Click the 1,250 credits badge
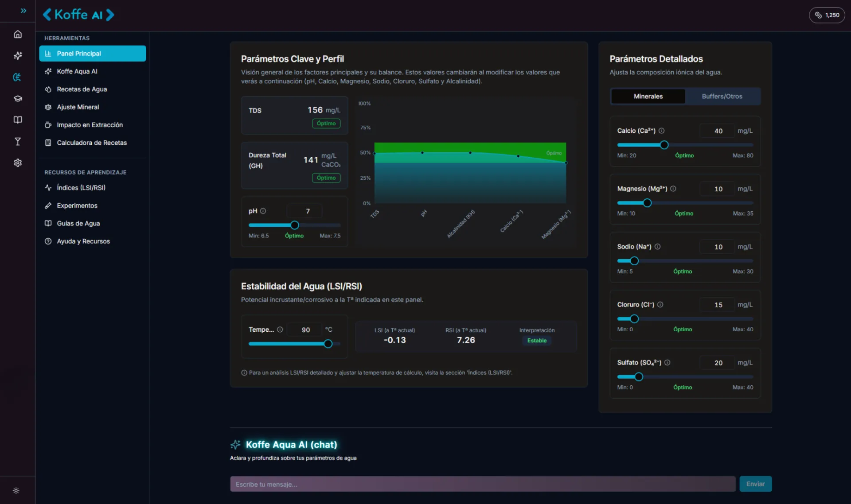Image resolution: width=851 pixels, height=504 pixels. 827,15
